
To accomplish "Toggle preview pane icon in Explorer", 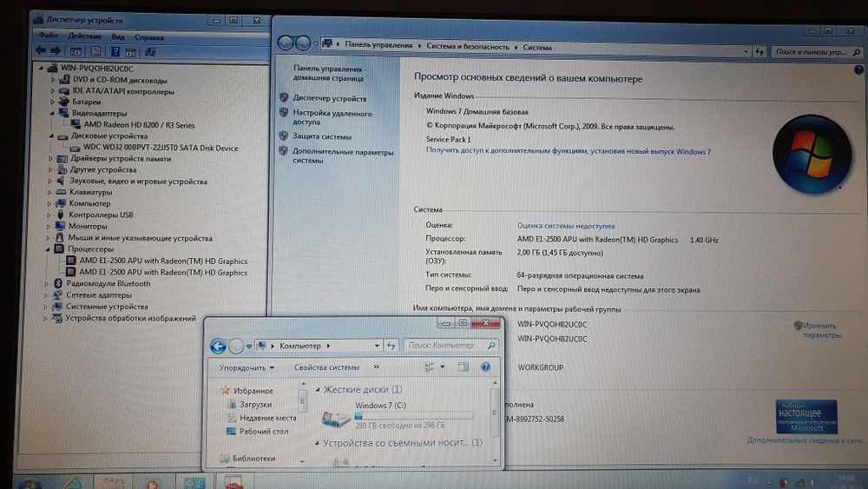I will [464, 367].
